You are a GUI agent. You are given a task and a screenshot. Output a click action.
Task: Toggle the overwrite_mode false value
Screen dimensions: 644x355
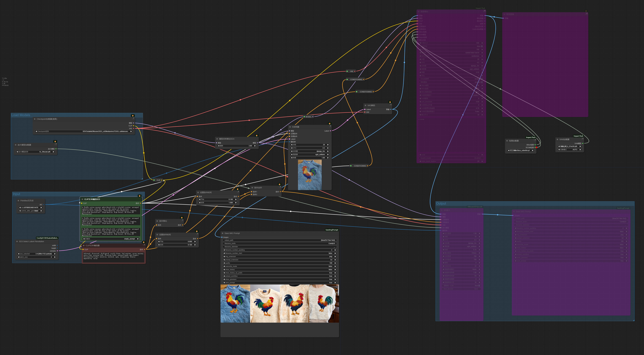point(280,266)
